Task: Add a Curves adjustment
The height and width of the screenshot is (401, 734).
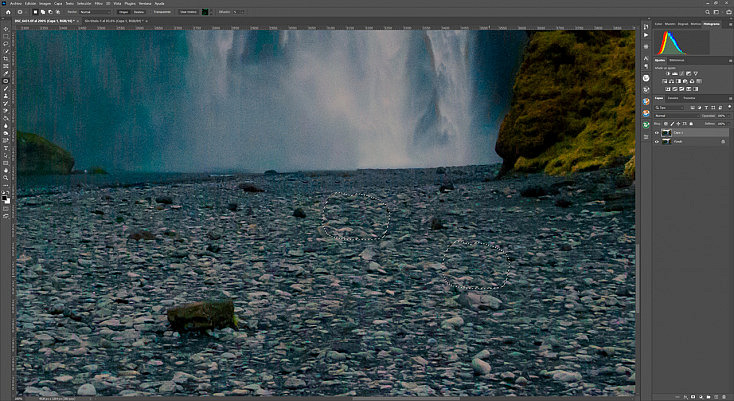Action: click(682, 73)
